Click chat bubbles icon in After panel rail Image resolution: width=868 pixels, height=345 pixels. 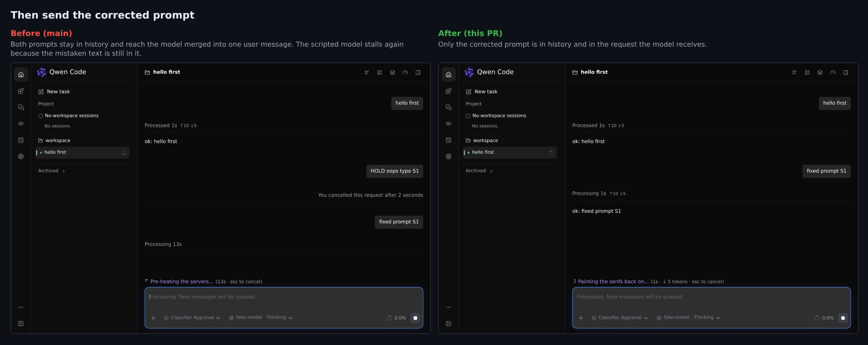point(449,107)
